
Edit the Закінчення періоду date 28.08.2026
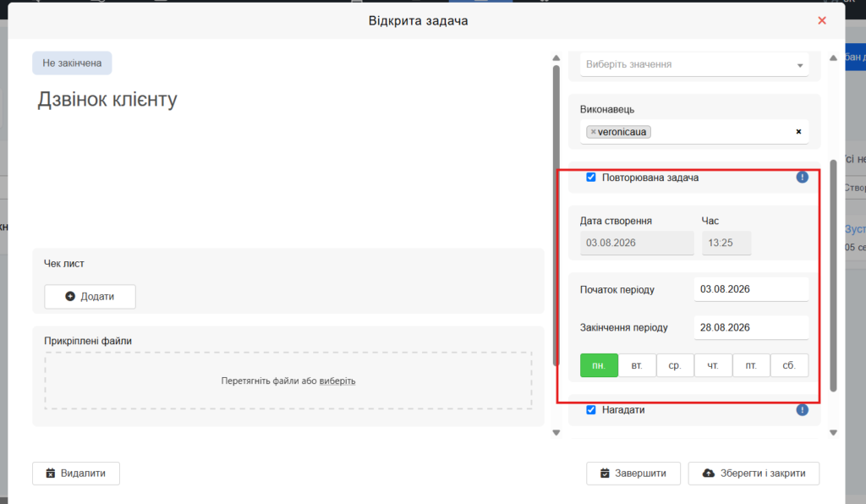(751, 327)
